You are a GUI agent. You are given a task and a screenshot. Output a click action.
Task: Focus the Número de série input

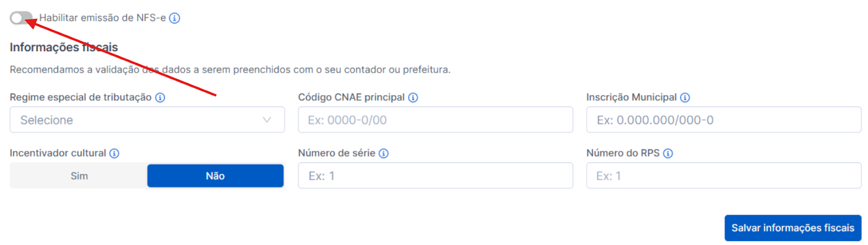pyautogui.click(x=435, y=176)
